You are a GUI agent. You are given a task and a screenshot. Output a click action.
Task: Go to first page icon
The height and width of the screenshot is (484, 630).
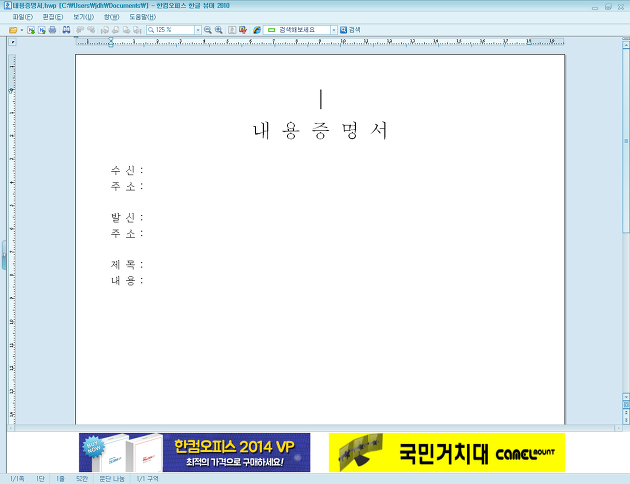tap(105, 30)
